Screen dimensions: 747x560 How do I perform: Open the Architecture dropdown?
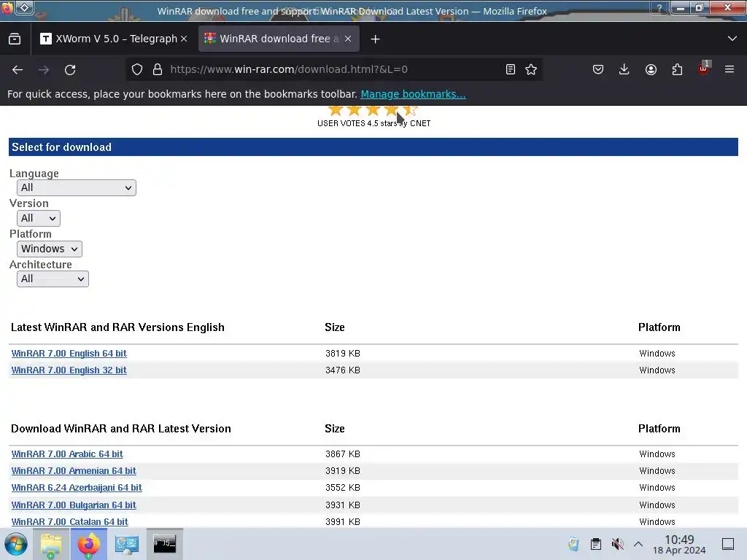[x=53, y=279]
